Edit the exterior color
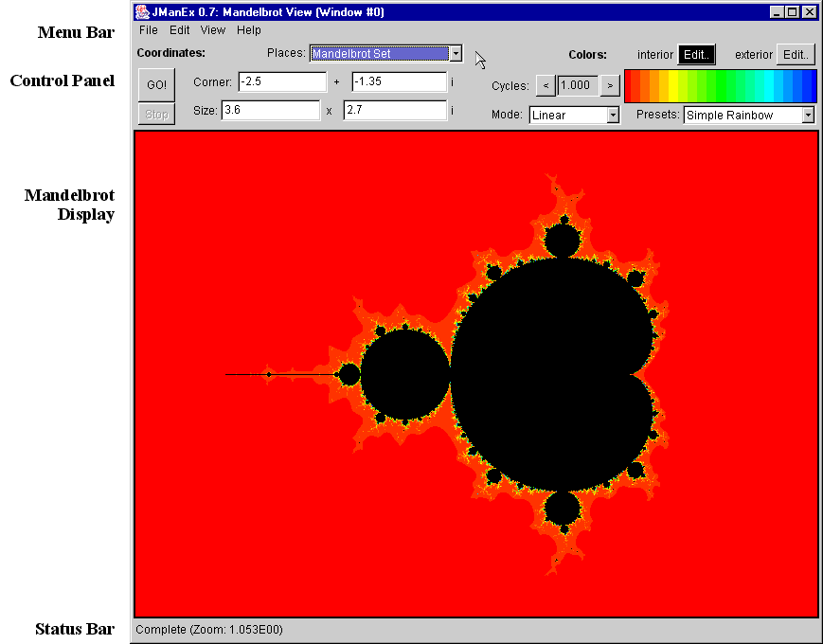The height and width of the screenshot is (644, 823). click(x=796, y=54)
